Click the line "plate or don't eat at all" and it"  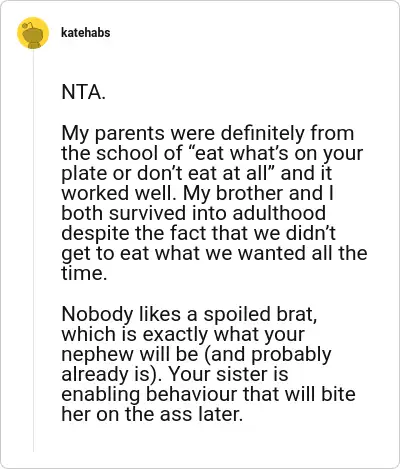tap(197, 173)
